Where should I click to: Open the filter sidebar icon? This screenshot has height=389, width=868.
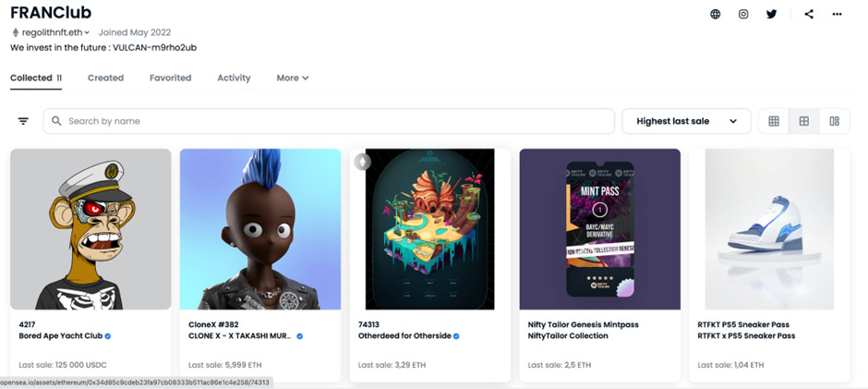(23, 121)
